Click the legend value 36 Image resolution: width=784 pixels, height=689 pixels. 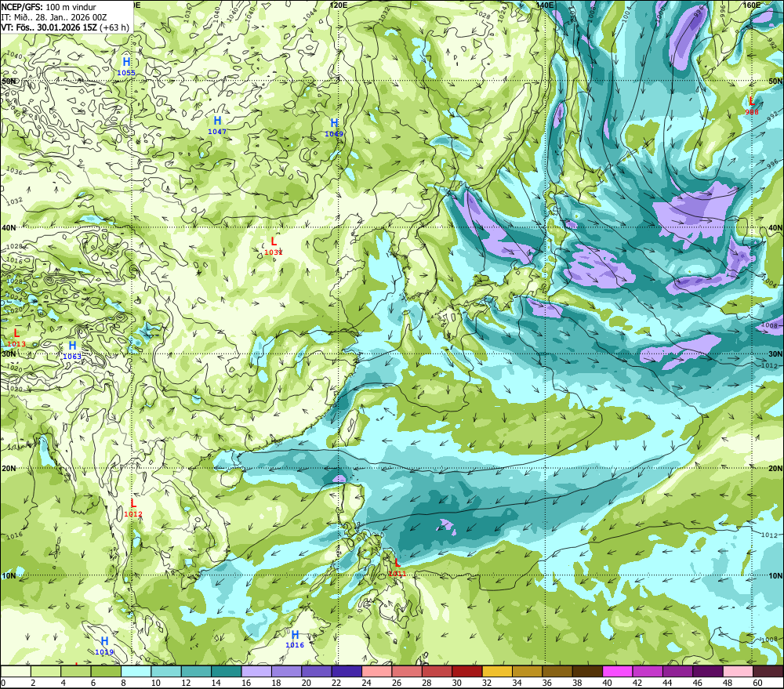click(x=547, y=683)
